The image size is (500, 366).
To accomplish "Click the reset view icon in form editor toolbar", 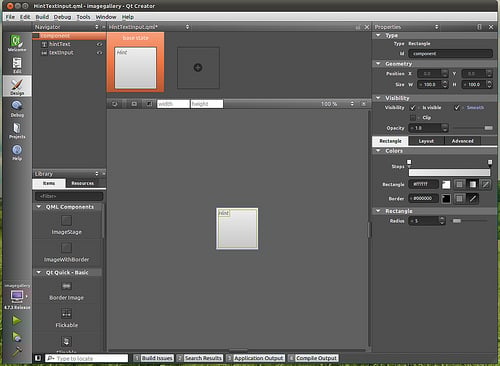I will [x=115, y=104].
